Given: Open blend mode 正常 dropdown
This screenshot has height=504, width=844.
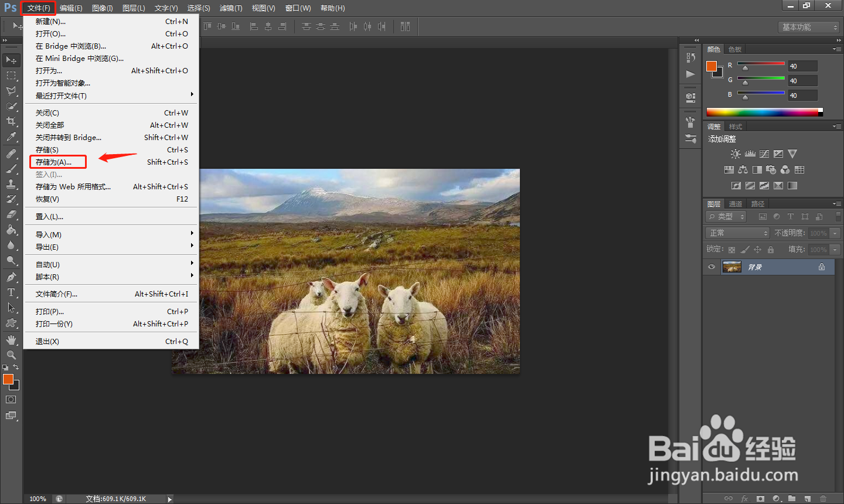Looking at the screenshot, I should coord(737,233).
